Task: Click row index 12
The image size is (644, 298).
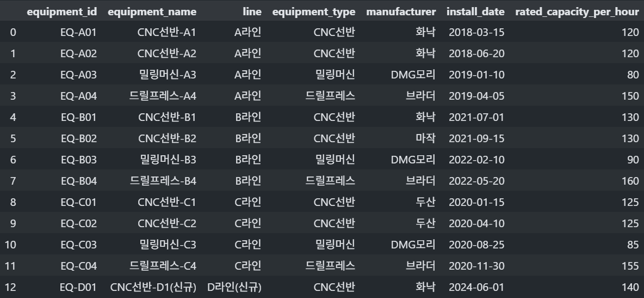Action: (13, 287)
